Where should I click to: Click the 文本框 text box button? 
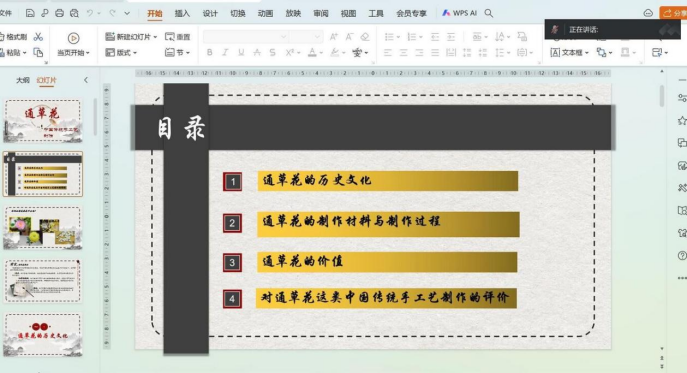(x=570, y=53)
